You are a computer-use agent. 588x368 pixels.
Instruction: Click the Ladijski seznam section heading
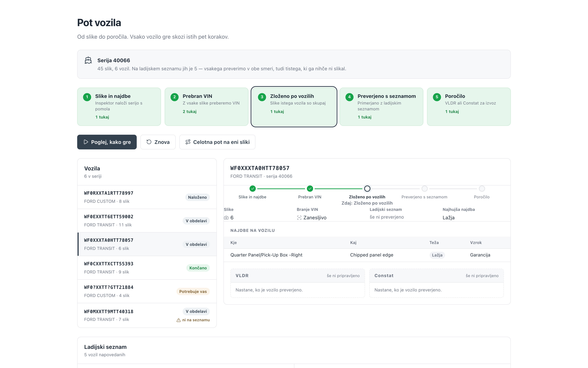[105, 347]
